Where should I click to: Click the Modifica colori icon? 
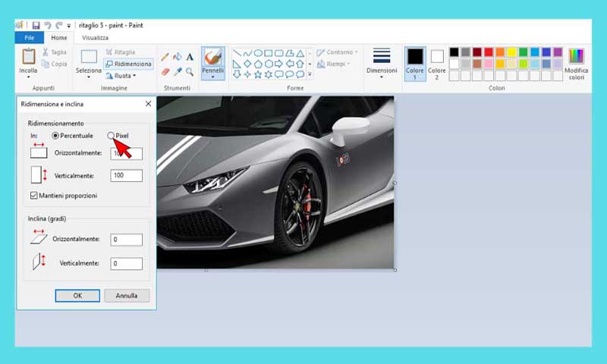coord(576,57)
